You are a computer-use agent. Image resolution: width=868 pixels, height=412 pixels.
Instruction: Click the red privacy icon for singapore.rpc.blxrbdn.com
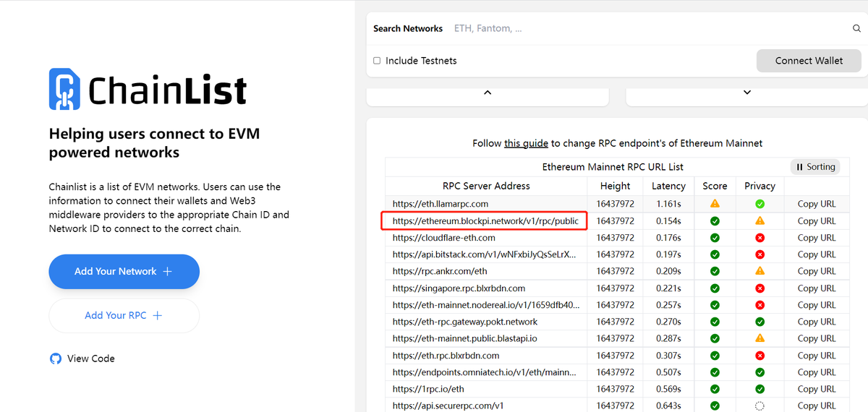coord(759,288)
